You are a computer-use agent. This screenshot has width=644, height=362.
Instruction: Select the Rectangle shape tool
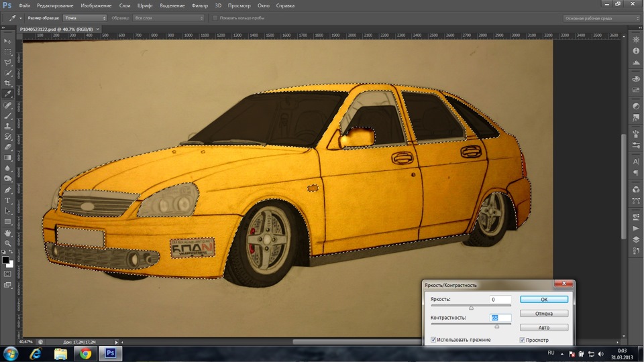tap(7, 222)
